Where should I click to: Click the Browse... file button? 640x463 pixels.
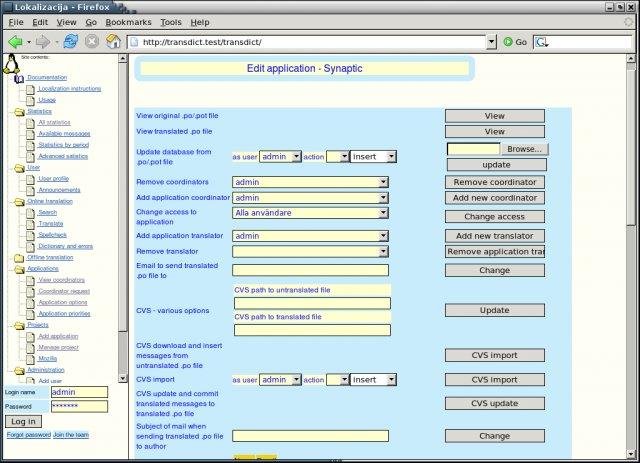pyautogui.click(x=523, y=149)
